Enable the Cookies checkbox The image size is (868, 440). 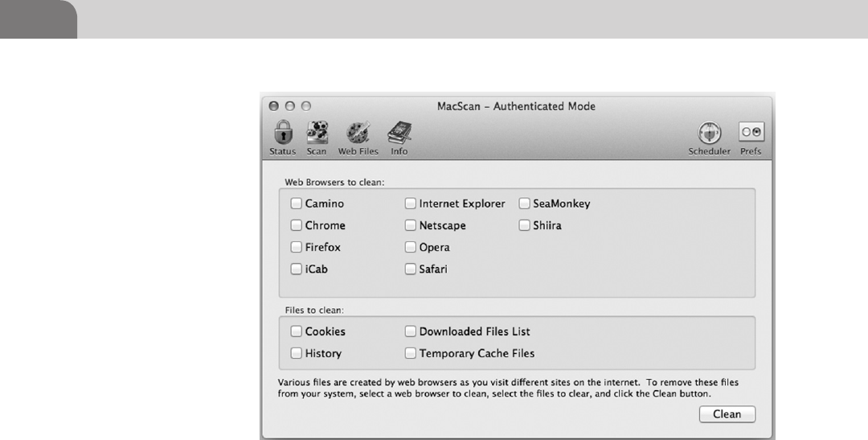coord(296,331)
